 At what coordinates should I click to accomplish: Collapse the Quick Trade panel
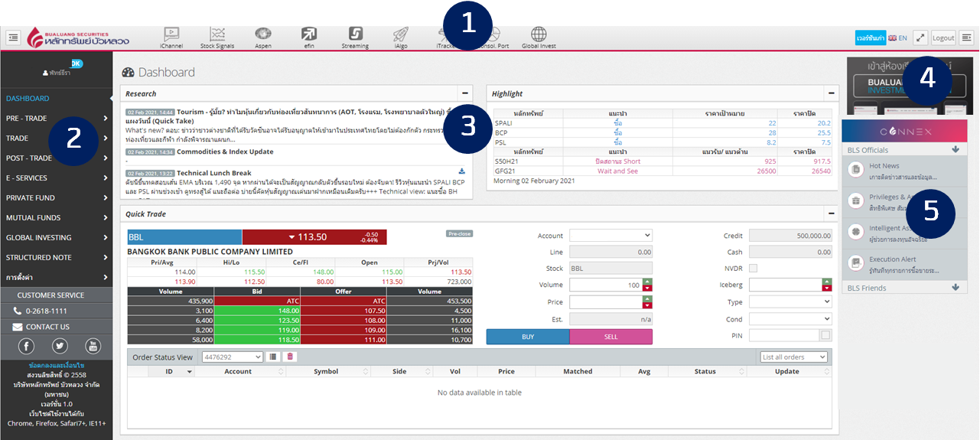[x=832, y=213]
